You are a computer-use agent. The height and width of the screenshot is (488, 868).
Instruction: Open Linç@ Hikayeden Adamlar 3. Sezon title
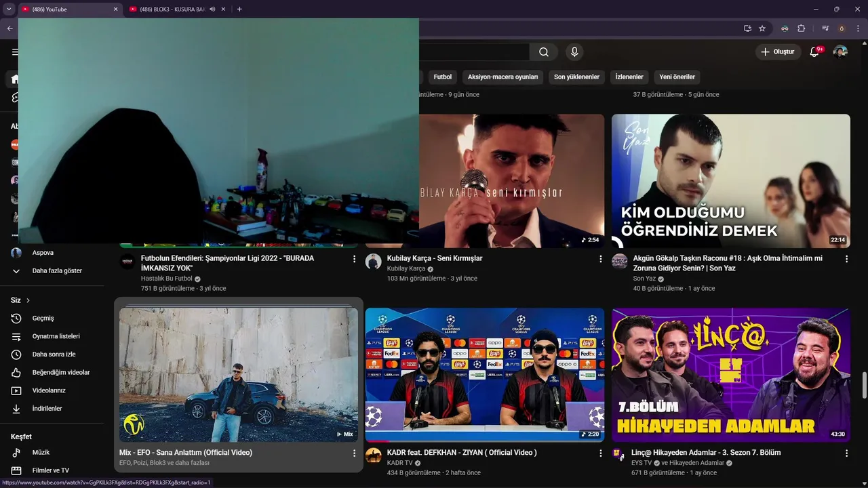(707, 453)
